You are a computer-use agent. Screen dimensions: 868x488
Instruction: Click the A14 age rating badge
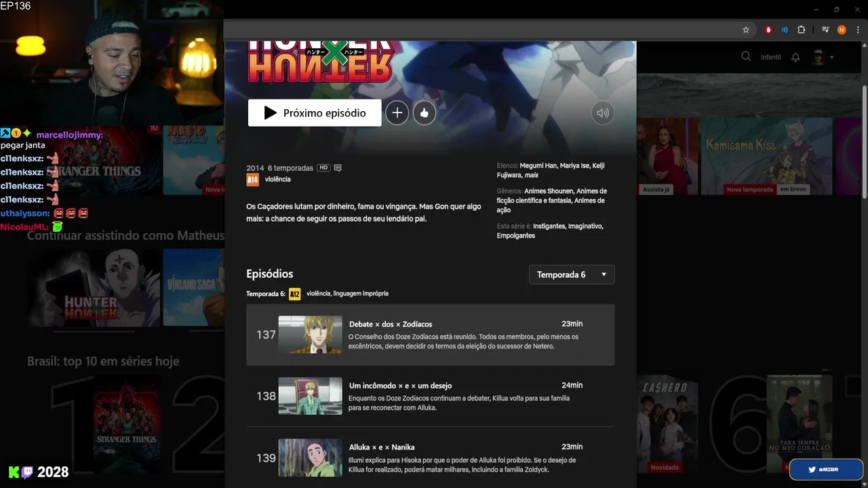[252, 180]
